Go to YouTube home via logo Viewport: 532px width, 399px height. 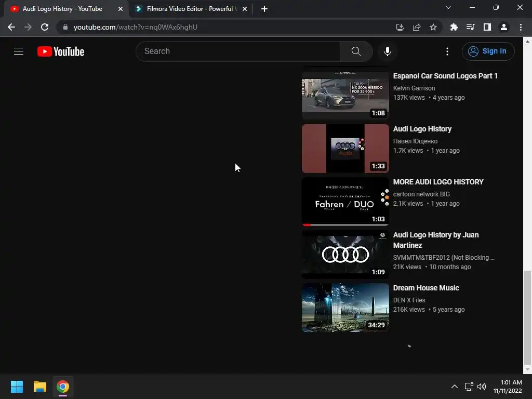coord(61,51)
